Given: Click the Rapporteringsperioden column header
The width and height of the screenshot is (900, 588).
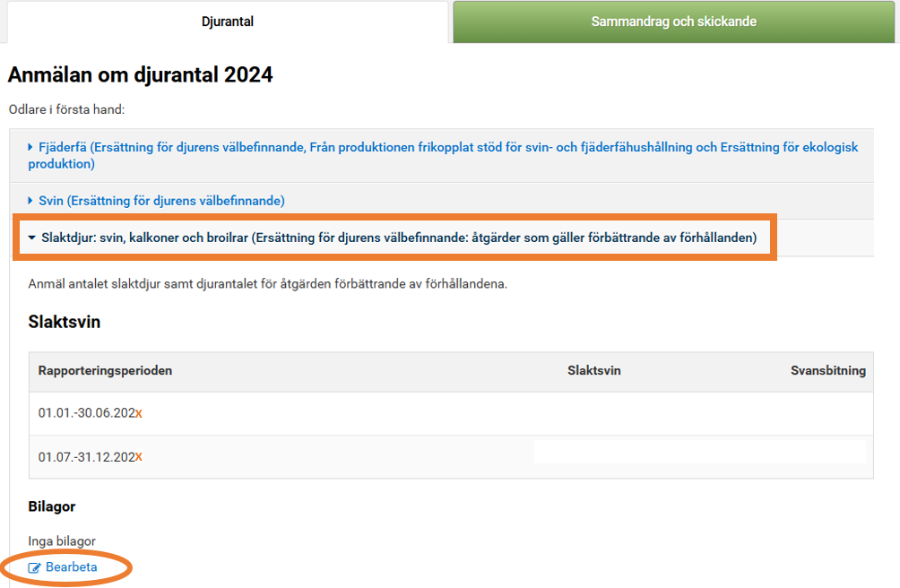Looking at the screenshot, I should point(105,370).
